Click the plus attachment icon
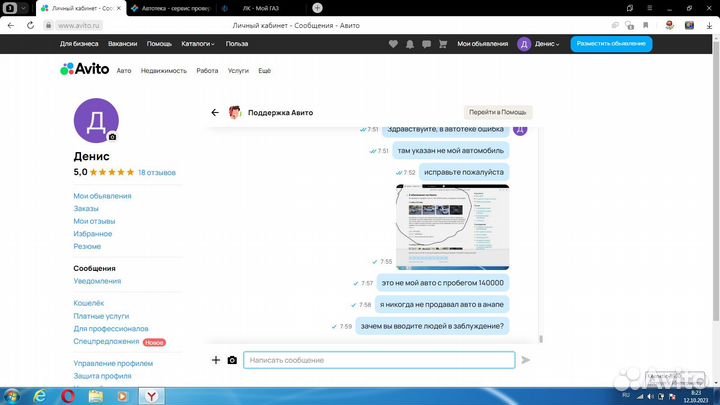Image resolution: width=720 pixels, height=405 pixels. click(x=216, y=360)
